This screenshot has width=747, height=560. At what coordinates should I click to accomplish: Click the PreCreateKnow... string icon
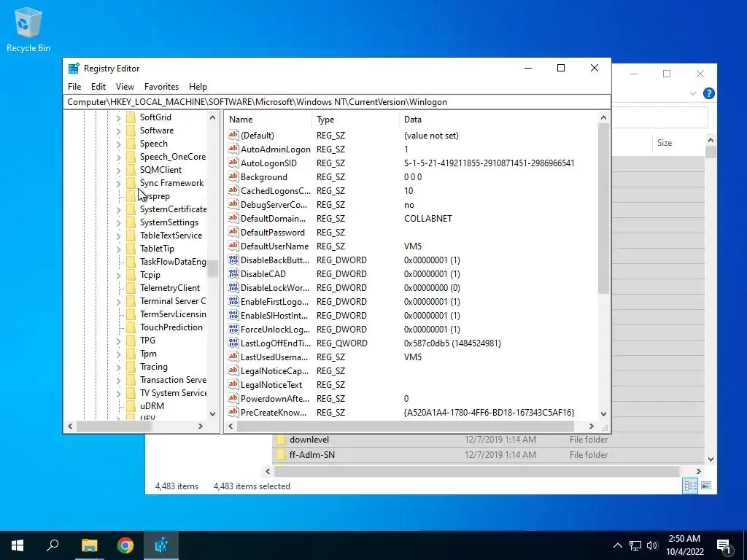click(x=233, y=413)
